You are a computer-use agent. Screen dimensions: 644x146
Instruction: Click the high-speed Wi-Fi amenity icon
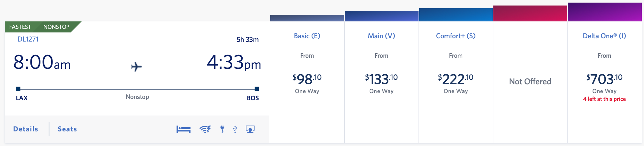click(205, 129)
